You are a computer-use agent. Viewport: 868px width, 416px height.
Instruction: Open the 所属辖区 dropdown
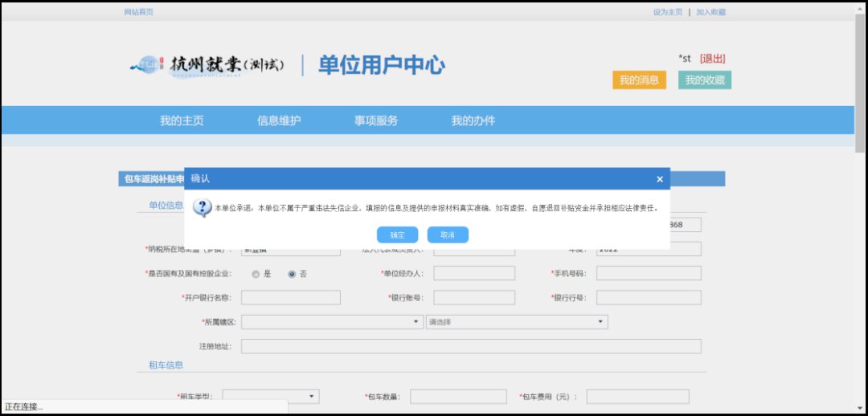(x=332, y=322)
